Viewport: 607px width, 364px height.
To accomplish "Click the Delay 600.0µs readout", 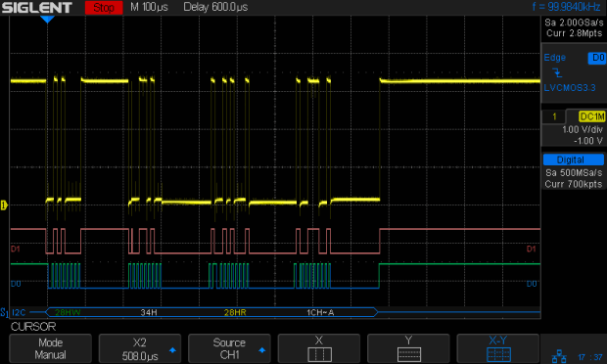I will (215, 7).
